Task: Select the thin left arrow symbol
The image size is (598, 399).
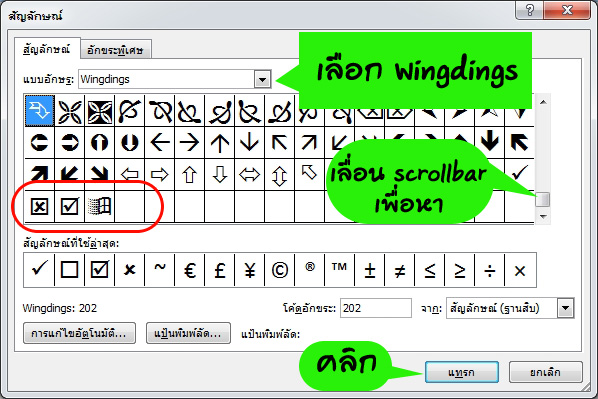Action: pyautogui.click(x=160, y=143)
